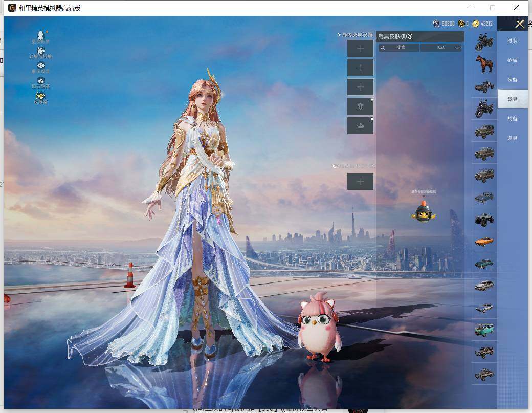Select the silver sedan thumbnail
Image resolution: width=532 pixels, height=413 pixels.
click(x=484, y=286)
